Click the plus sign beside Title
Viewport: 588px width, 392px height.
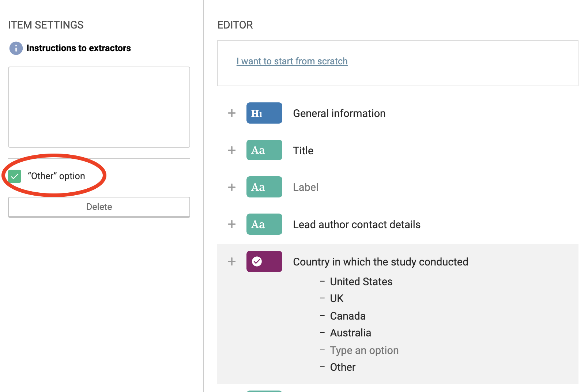tap(232, 150)
